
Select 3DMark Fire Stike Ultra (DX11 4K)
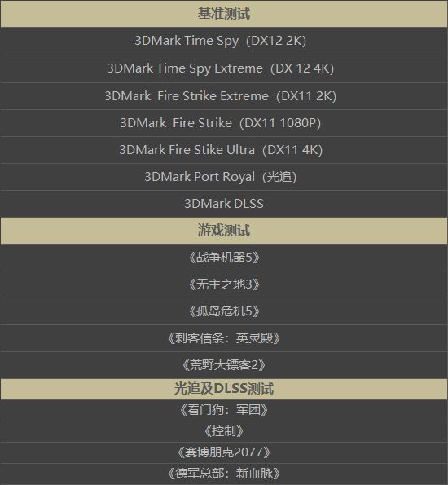tap(224, 150)
